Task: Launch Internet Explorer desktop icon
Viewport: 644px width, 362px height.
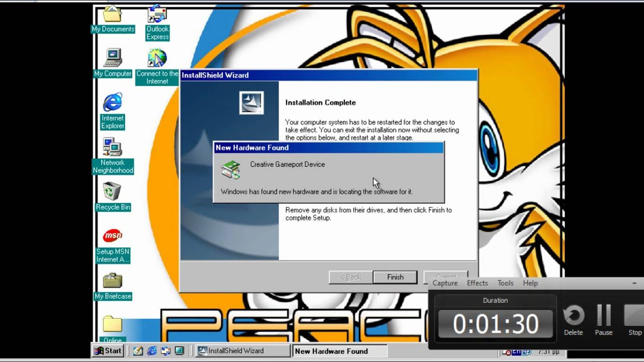Action: click(x=113, y=112)
